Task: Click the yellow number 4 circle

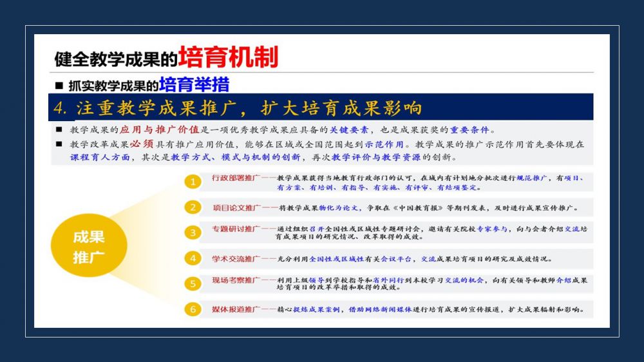Action: pyautogui.click(x=192, y=258)
